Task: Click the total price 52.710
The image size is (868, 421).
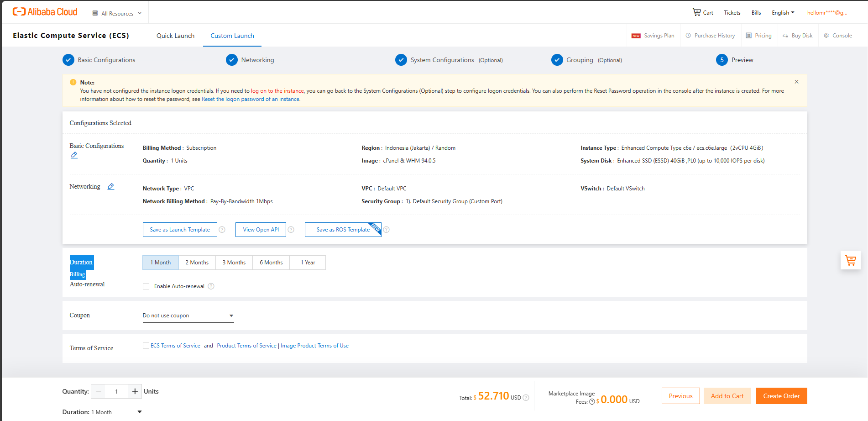Action: (493, 396)
